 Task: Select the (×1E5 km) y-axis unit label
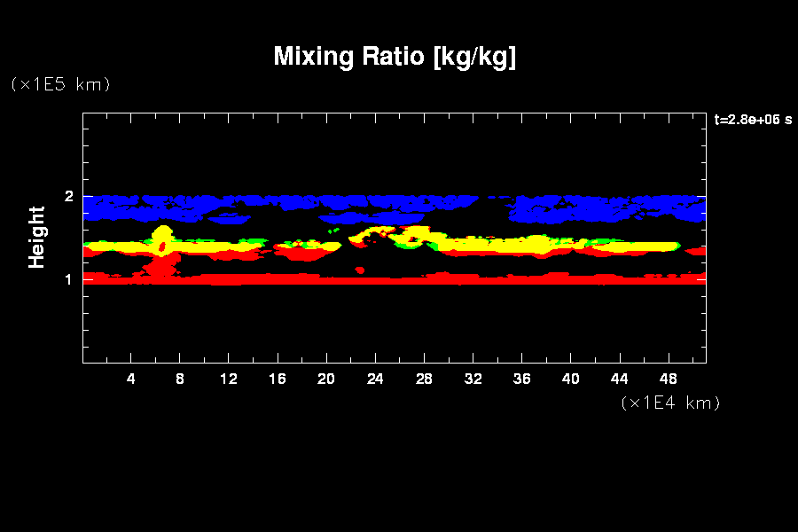point(59,84)
